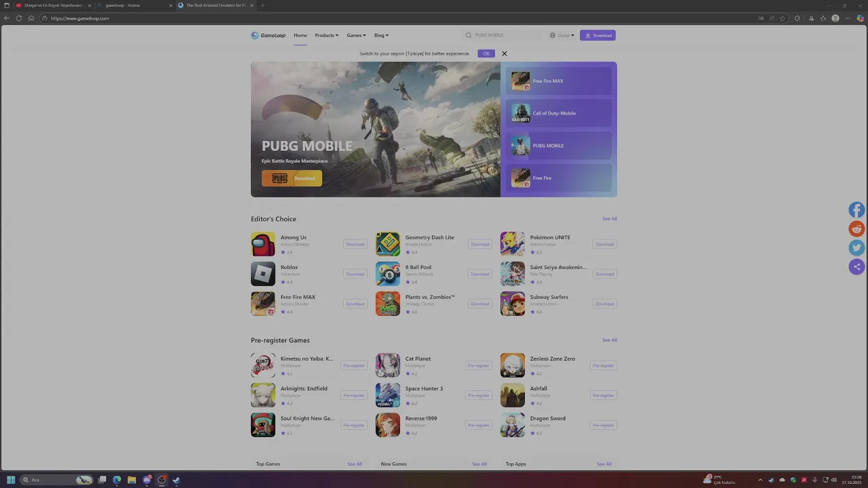Open the Geometry Dash Lite icon

tap(388, 244)
